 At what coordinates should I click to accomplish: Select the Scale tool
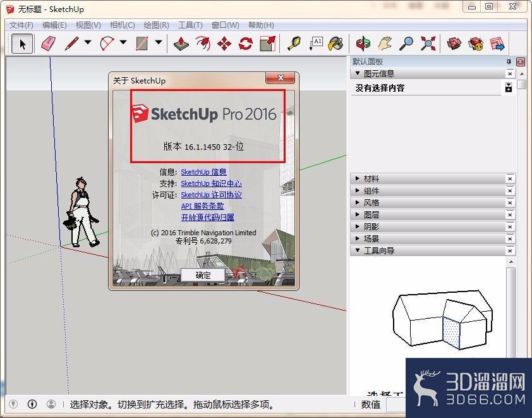click(x=268, y=44)
